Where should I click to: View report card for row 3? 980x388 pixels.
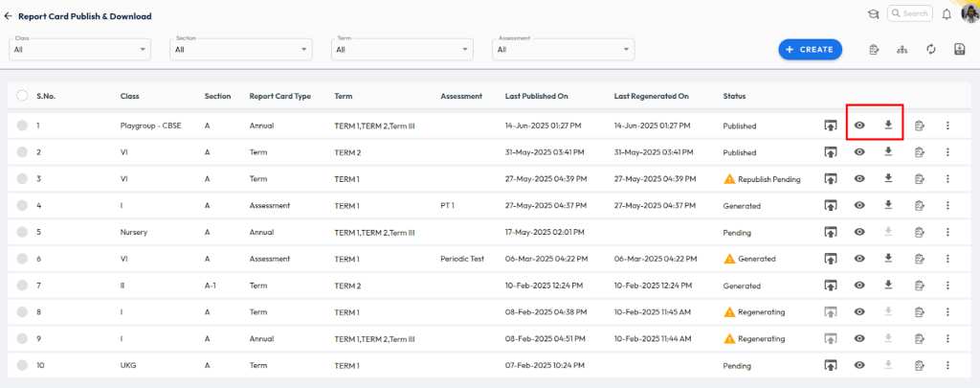859,179
